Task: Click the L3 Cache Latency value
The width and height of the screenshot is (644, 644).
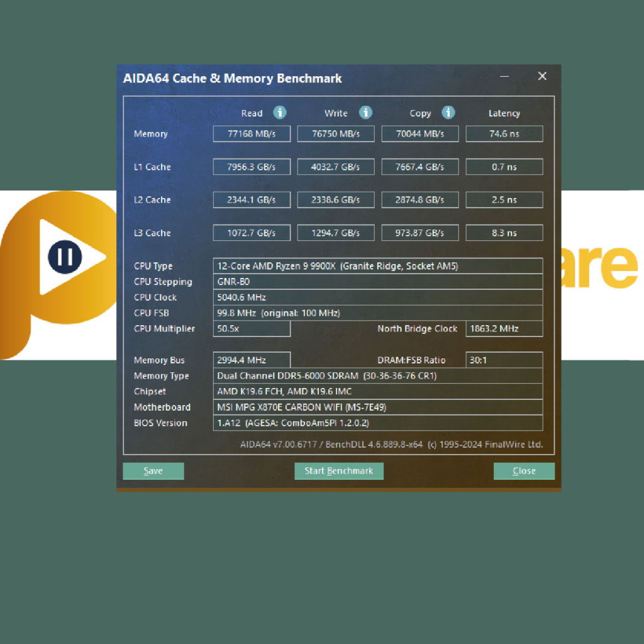Action: click(504, 233)
